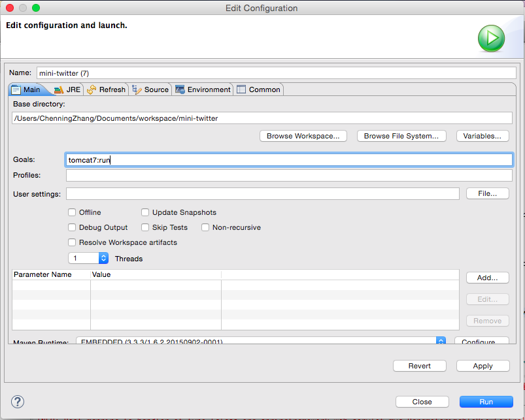The width and height of the screenshot is (525, 420).
Task: Run the tomcat7:run configuration
Action: 486,402
